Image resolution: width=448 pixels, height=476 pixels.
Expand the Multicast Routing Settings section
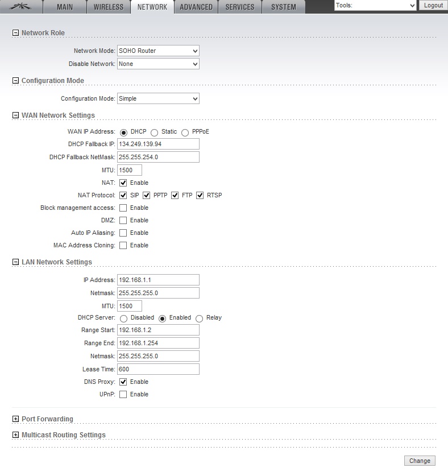click(x=15, y=435)
